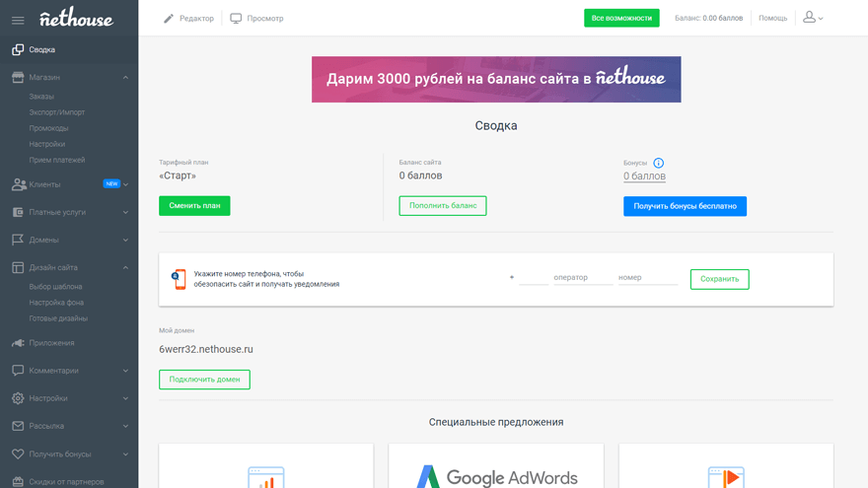
Task: Expand the Клиенты section chevron
Action: 125,184
